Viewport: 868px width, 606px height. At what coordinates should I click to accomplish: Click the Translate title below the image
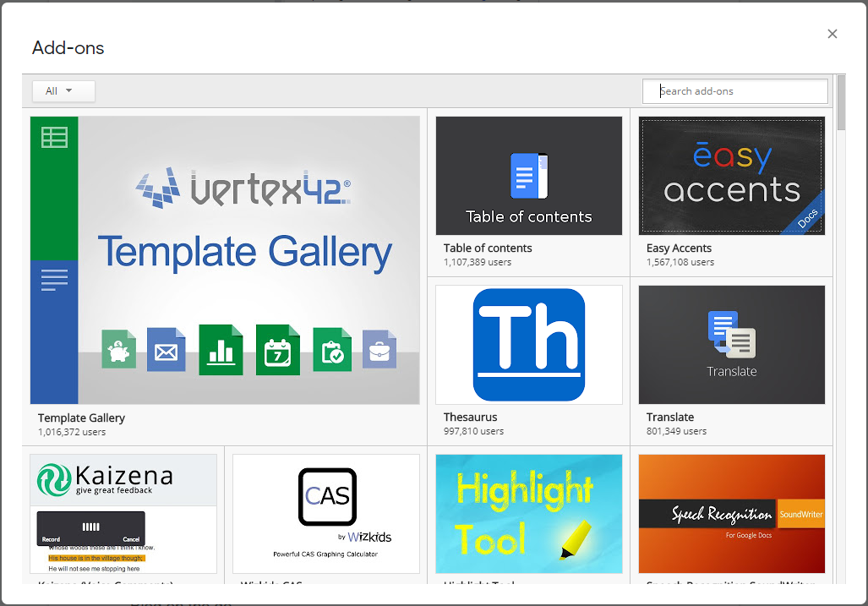(670, 418)
